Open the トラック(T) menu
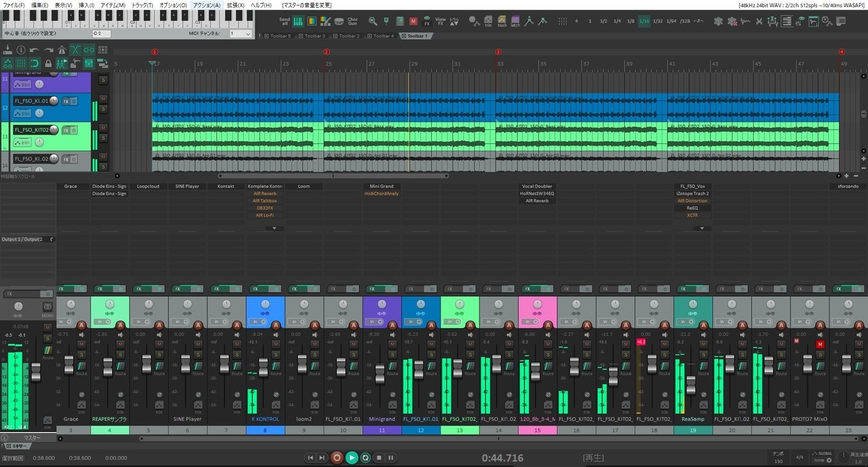Screen dimensions: 868x467 [142, 5]
